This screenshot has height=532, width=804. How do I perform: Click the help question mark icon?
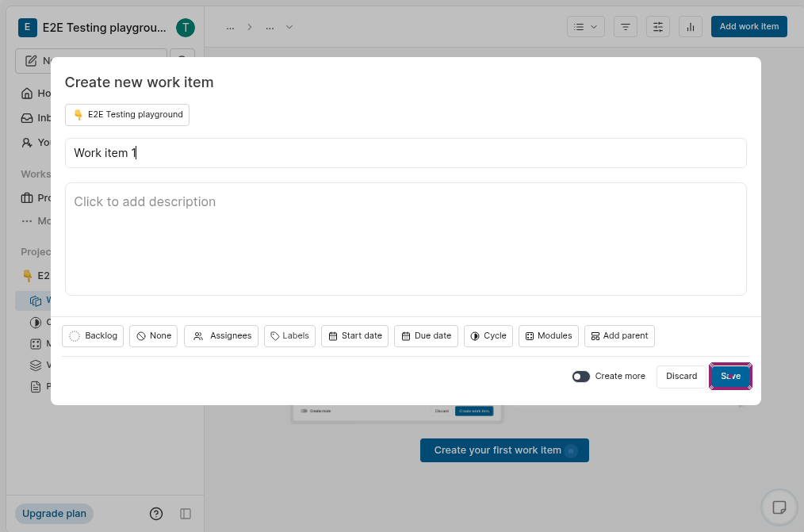[156, 514]
